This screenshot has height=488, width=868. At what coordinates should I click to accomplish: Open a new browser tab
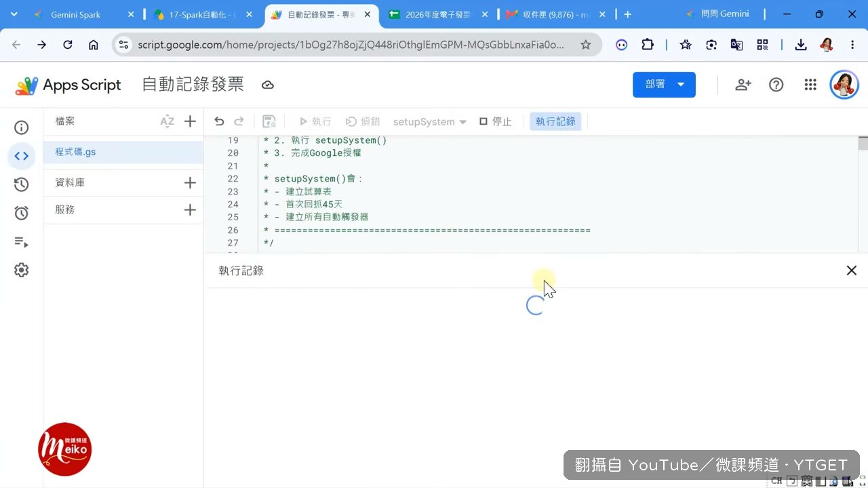pyautogui.click(x=627, y=14)
